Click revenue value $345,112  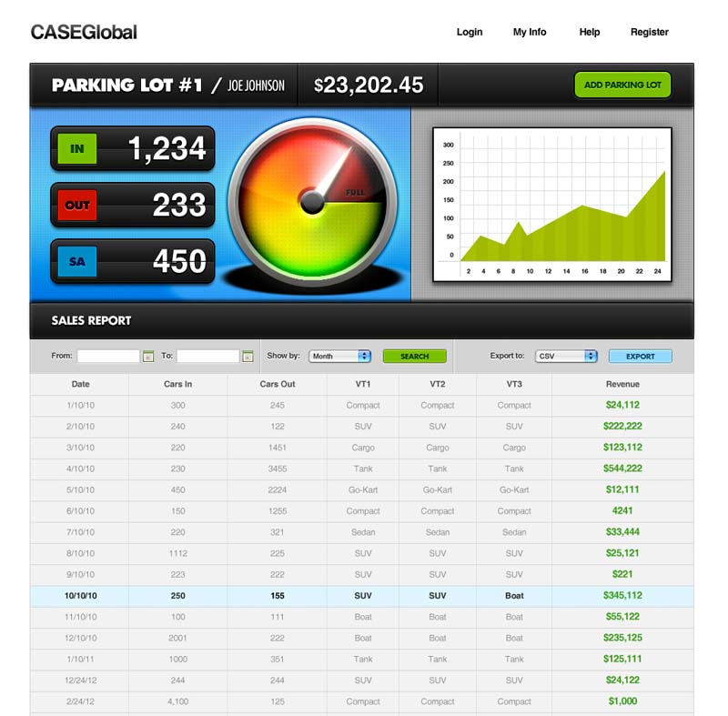click(622, 596)
